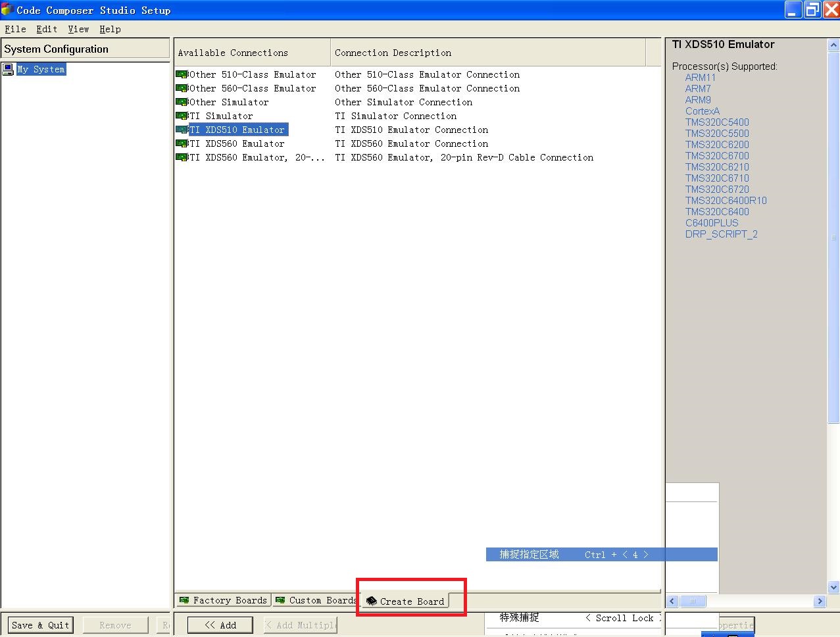This screenshot has height=637, width=840.
Task: Click the Code Composer Studio title bar icon
Action: tap(7, 10)
